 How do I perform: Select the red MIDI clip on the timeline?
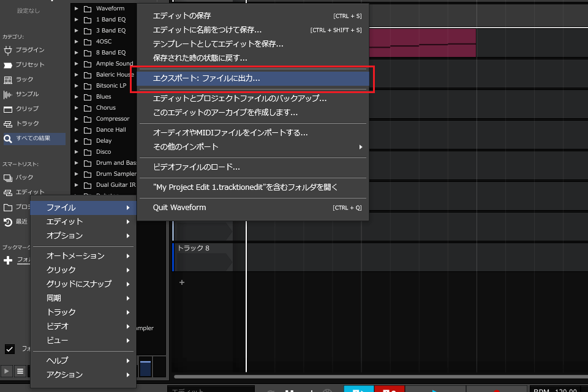423,44
